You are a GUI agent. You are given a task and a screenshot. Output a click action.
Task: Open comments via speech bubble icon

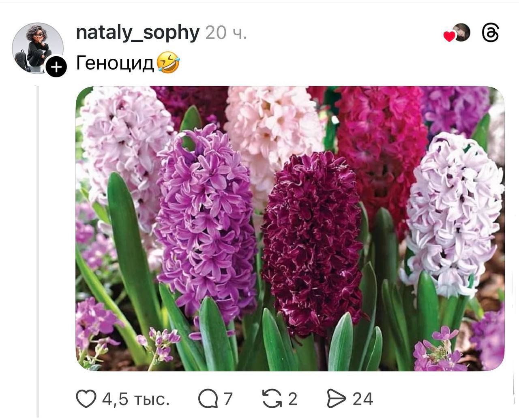coord(208,399)
